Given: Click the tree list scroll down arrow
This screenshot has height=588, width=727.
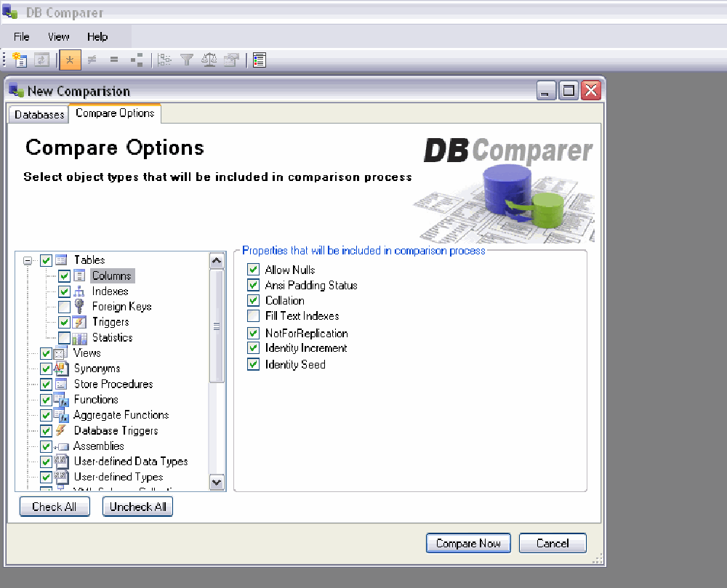Looking at the screenshot, I should tap(217, 483).
